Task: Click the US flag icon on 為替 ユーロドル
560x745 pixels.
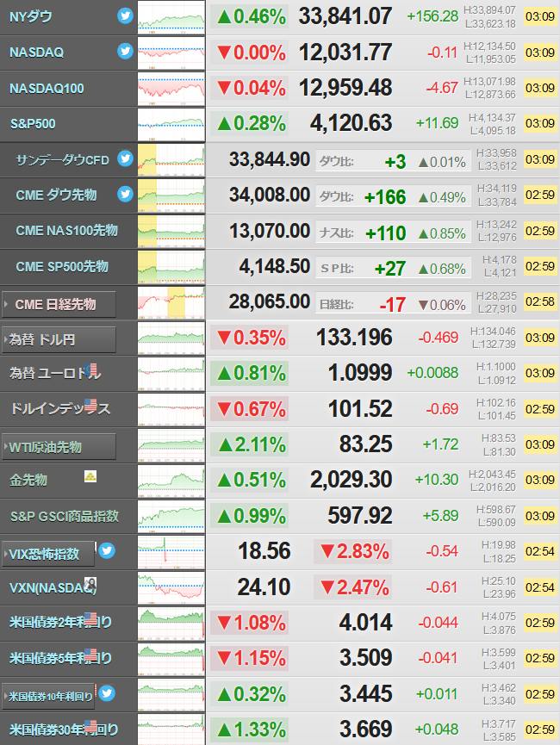Action: point(90,369)
